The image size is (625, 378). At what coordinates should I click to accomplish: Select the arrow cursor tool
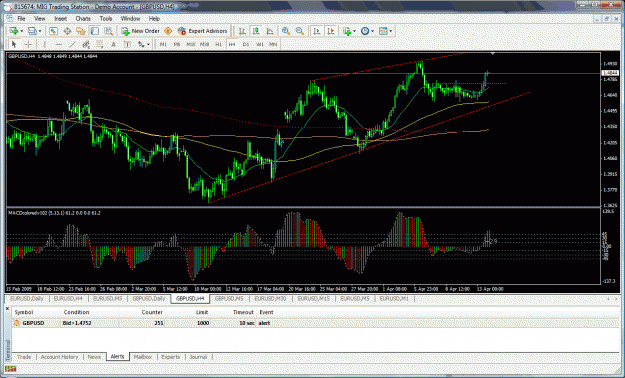[x=14, y=44]
